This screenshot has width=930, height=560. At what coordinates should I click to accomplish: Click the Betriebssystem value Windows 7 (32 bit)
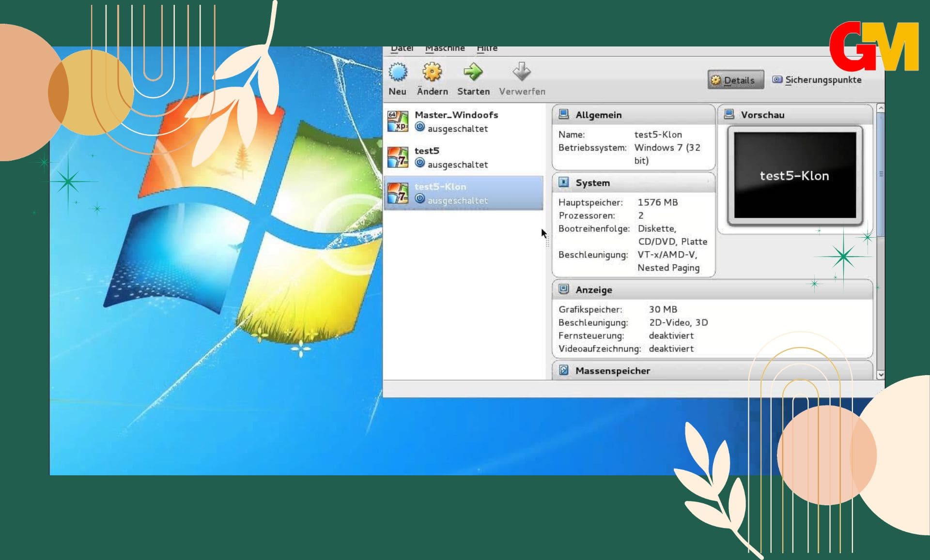pos(667,154)
